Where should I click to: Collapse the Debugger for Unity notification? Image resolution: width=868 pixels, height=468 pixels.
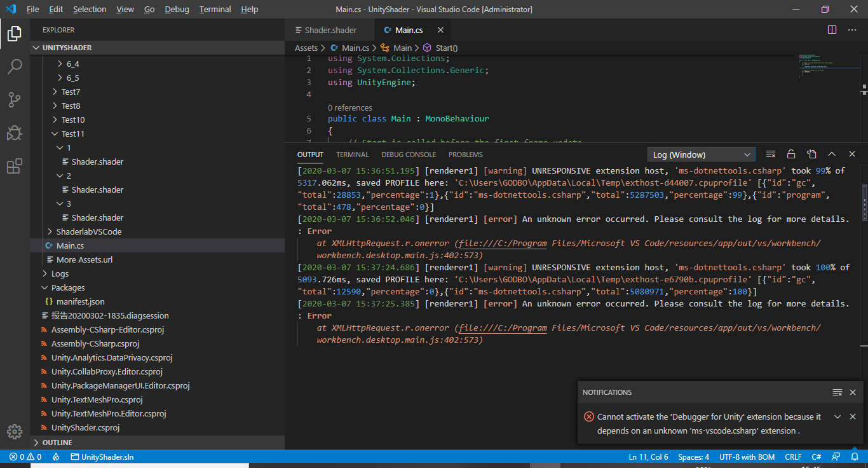[837, 416]
